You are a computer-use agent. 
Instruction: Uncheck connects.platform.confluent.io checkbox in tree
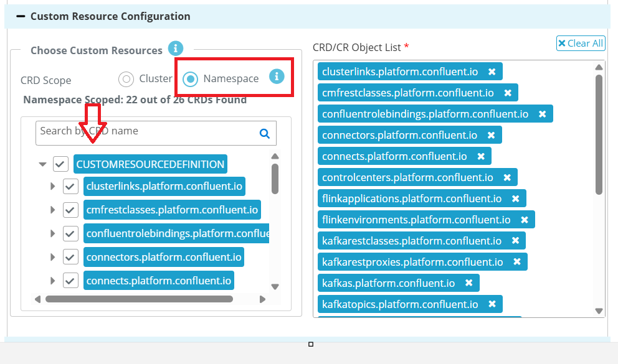tap(70, 281)
